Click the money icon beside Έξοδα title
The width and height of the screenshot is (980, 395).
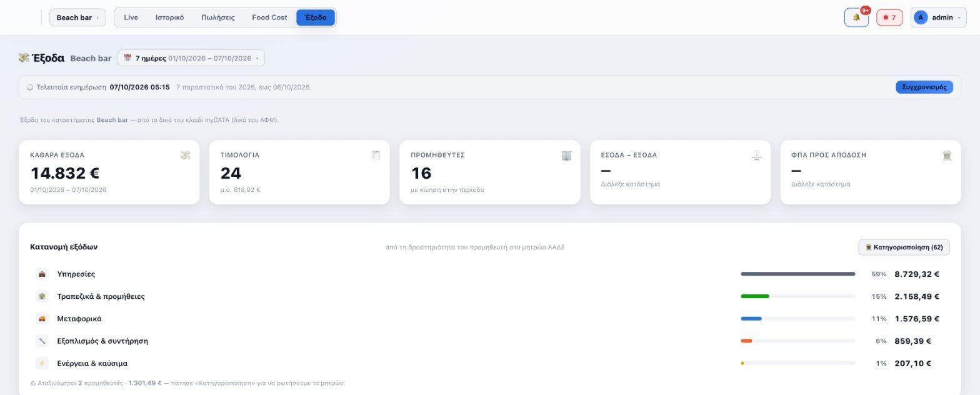pyautogui.click(x=24, y=57)
